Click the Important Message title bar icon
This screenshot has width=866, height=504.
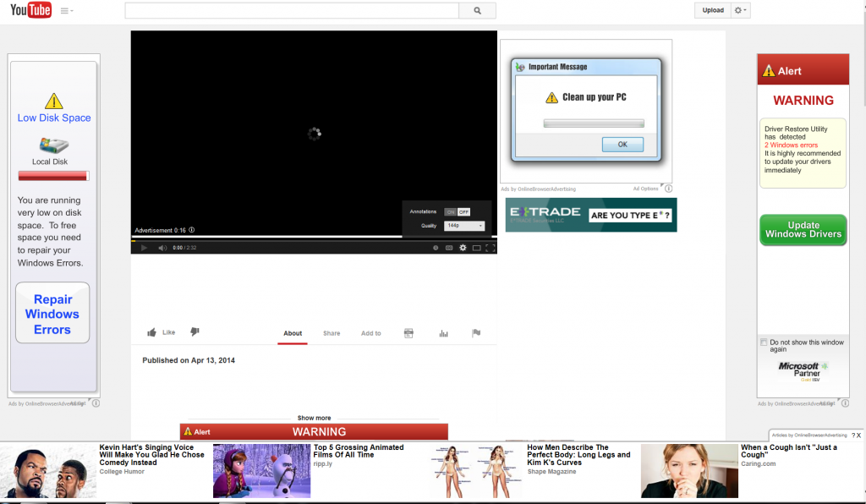(520, 67)
